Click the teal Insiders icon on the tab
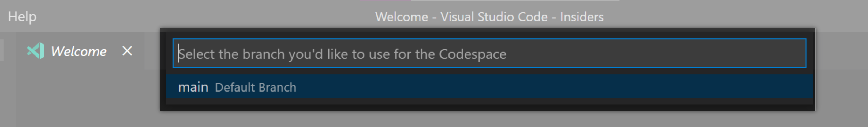 [x=36, y=51]
